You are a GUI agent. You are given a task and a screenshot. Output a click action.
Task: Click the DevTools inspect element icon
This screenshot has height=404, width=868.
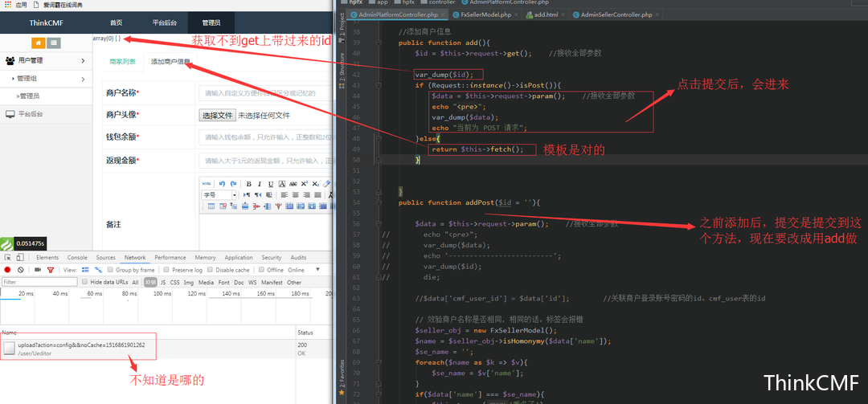pos(8,257)
